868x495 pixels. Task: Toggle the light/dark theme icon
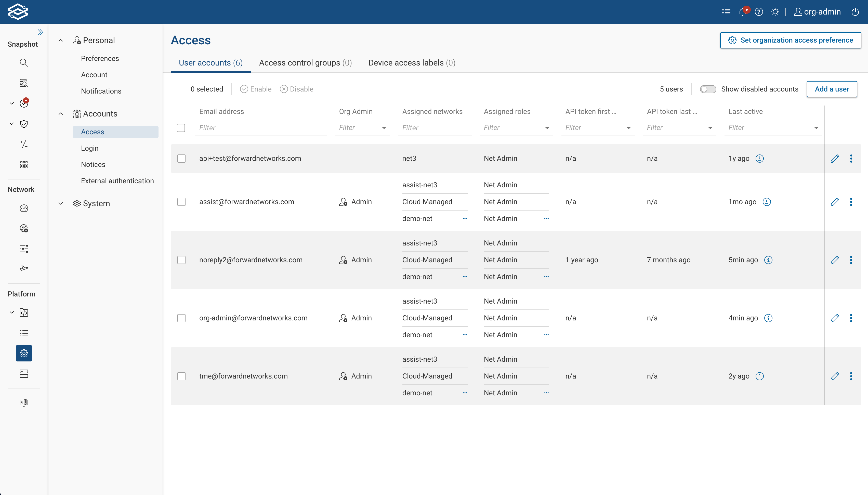coord(775,12)
